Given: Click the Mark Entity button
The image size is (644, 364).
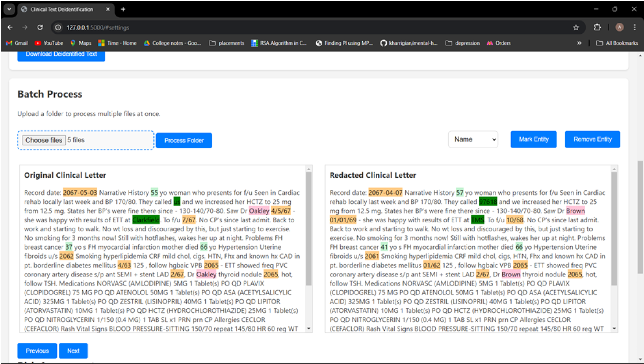Looking at the screenshot, I should (534, 139).
